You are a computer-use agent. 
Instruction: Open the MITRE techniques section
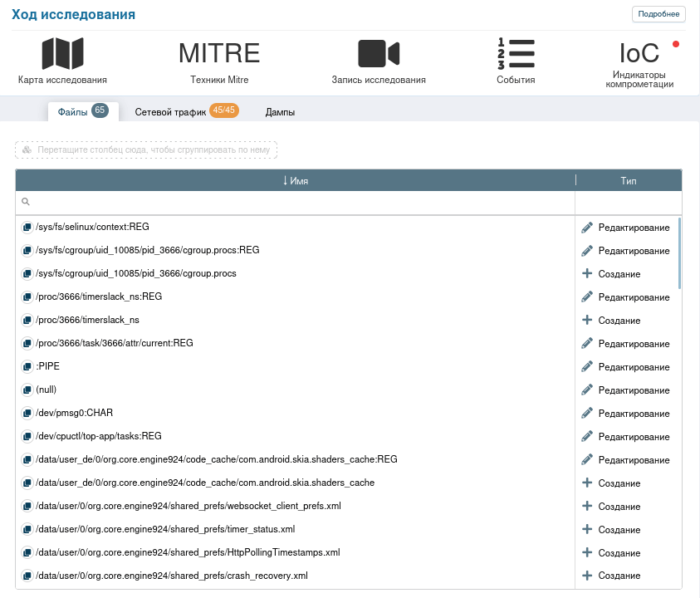tap(219, 54)
